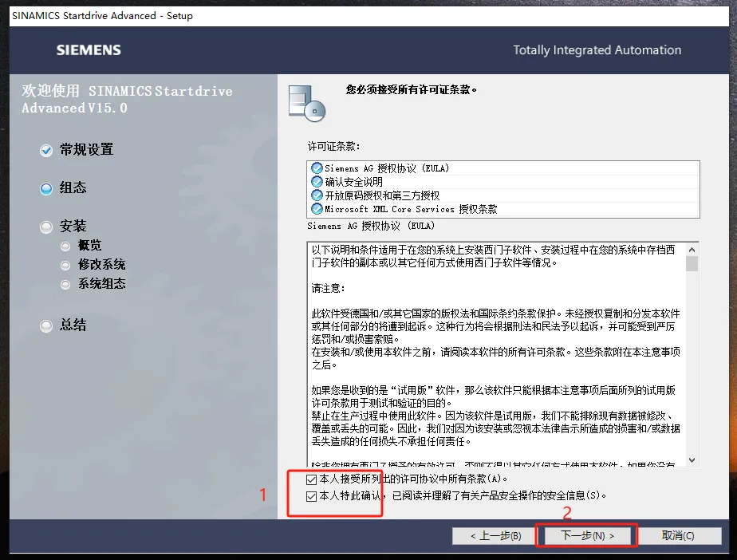Click the 请注意 line in the license text
Image resolution: width=737 pixels, height=560 pixels.
pos(328,288)
